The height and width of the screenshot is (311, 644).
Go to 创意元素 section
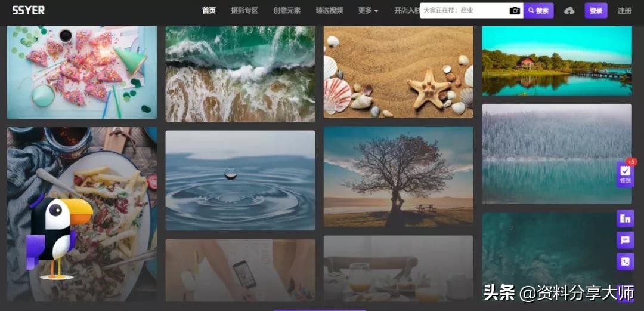pos(287,11)
